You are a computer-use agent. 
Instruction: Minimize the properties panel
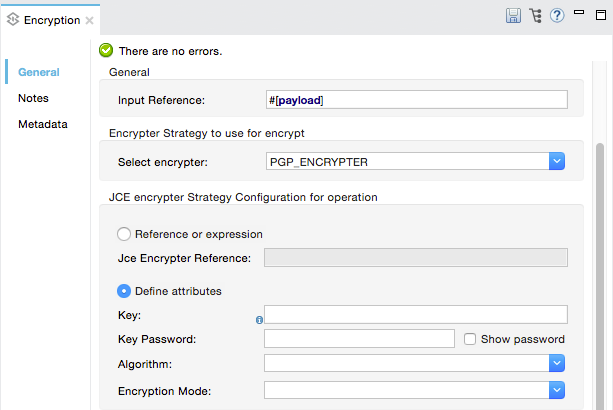point(579,12)
